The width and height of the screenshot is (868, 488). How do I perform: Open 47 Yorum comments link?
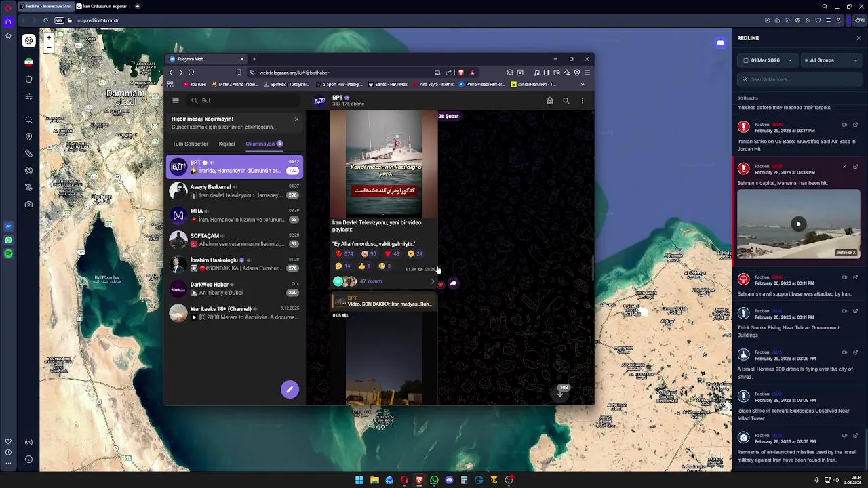[x=370, y=281]
